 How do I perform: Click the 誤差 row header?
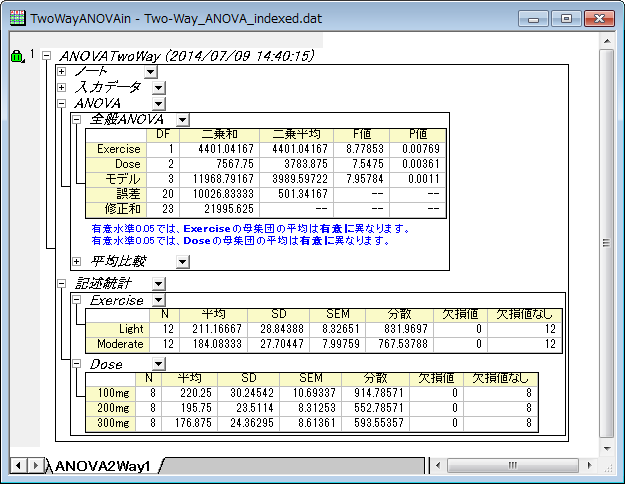coord(116,194)
